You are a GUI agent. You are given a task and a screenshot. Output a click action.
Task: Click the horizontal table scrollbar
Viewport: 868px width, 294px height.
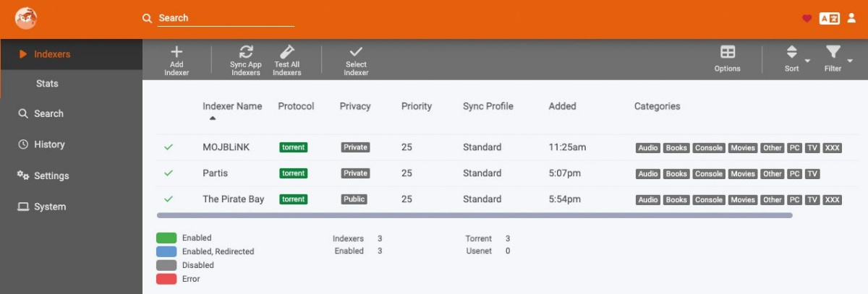tap(475, 215)
